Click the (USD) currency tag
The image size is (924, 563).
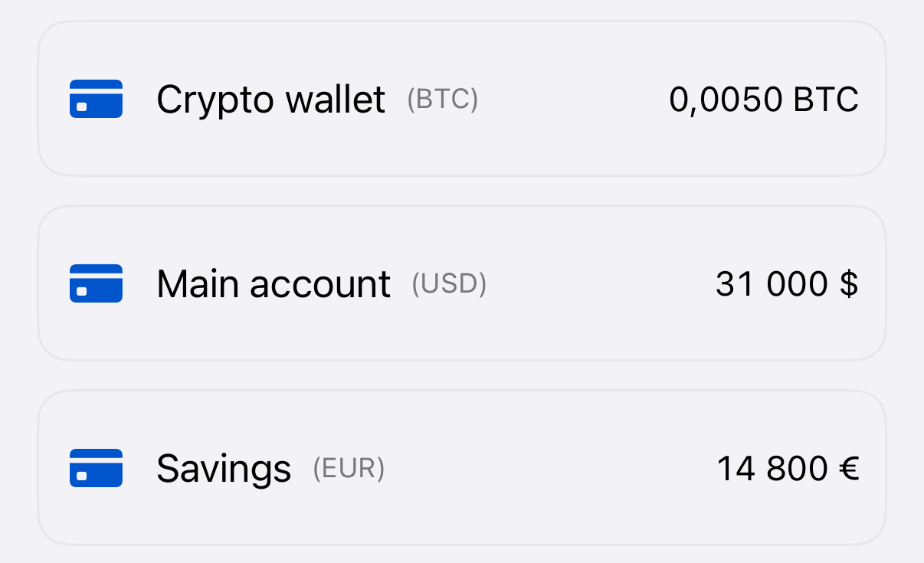tap(449, 284)
